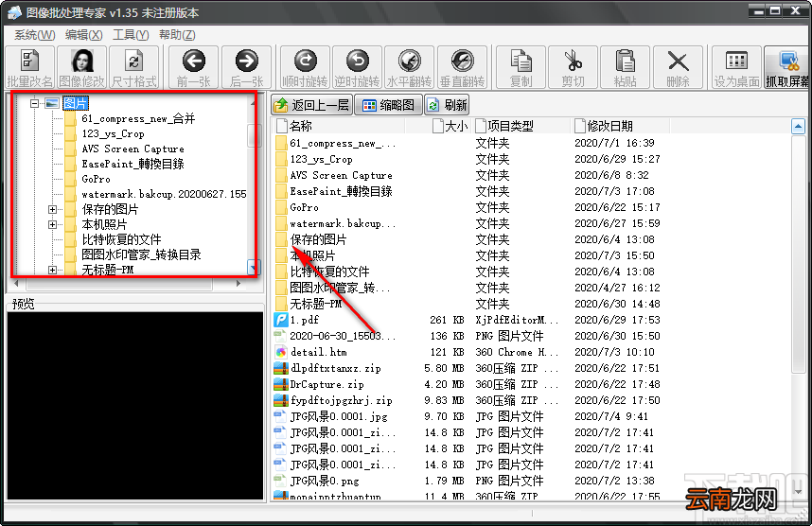This screenshot has width=812, height=526.
Task: Select 1.pdf in the file list
Action: [304, 320]
